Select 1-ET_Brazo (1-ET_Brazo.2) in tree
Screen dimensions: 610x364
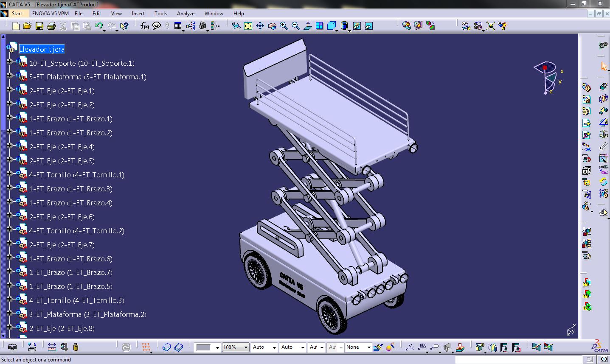[71, 133]
